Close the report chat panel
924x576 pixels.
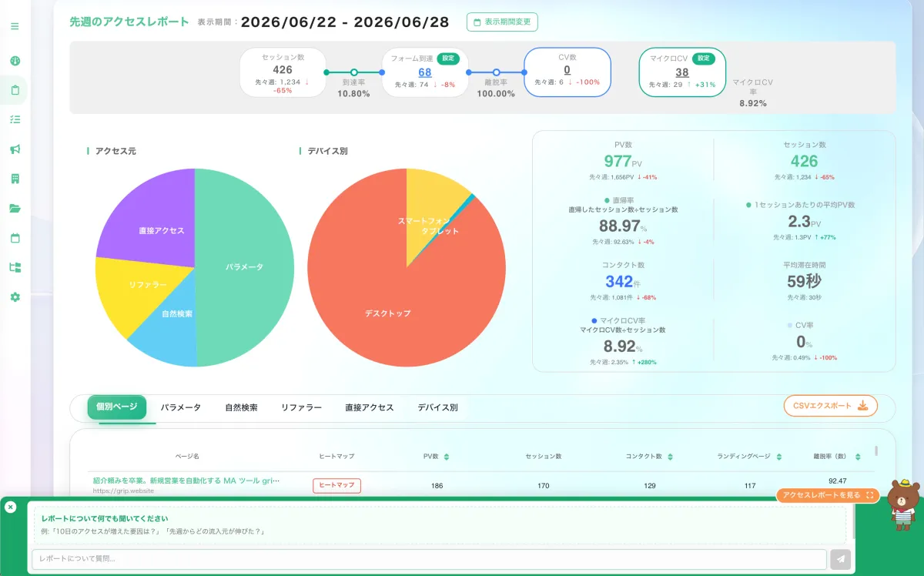click(10, 507)
